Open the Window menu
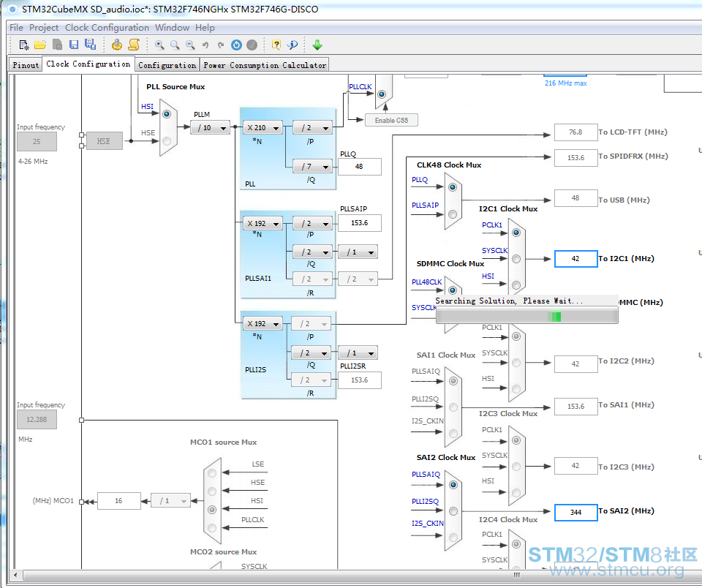 [172, 27]
